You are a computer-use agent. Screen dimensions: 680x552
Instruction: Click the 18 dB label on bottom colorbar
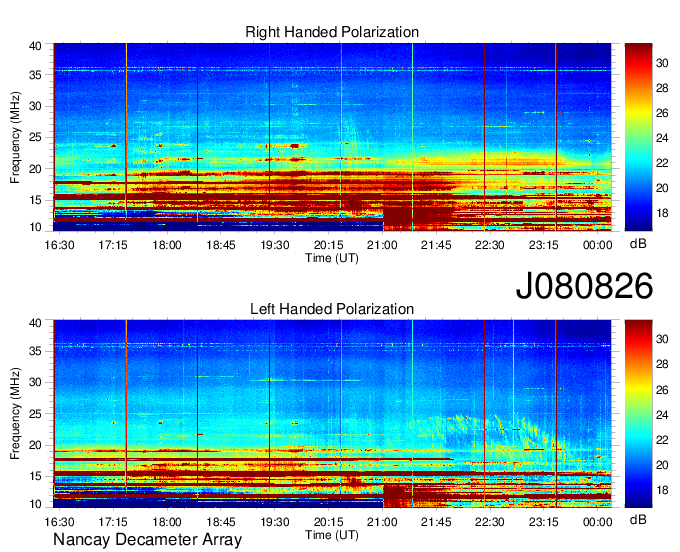click(x=662, y=490)
